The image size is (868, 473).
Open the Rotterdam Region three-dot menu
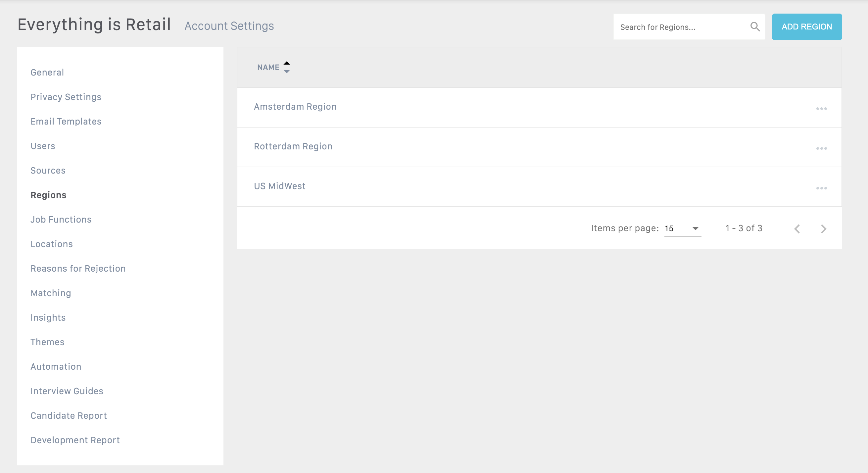pos(821,148)
